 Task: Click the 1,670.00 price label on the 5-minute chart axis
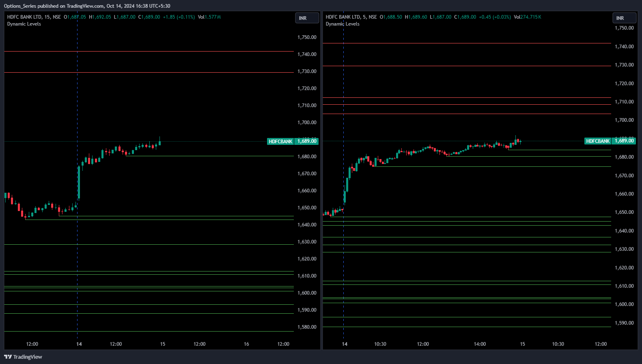coord(624,176)
